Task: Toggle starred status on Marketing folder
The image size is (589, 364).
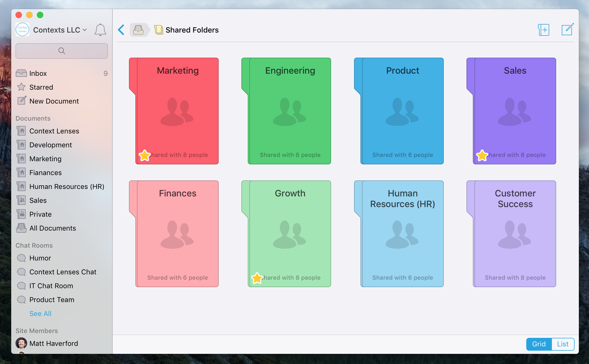Action: pos(144,155)
